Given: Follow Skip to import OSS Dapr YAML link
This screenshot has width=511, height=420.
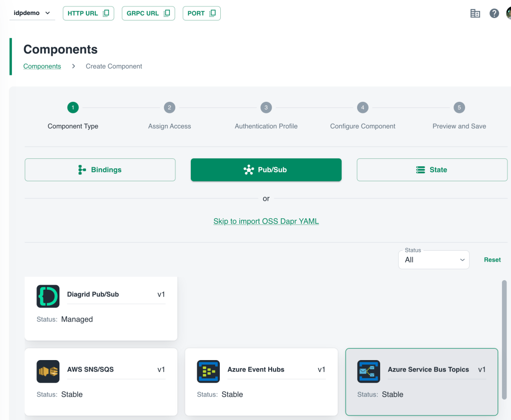Looking at the screenshot, I should pos(266,221).
